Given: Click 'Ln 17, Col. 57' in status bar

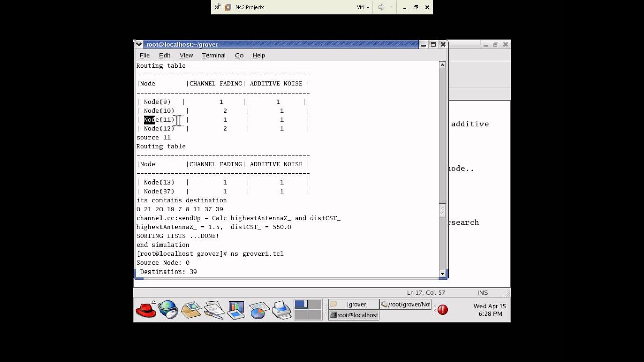Looking at the screenshot, I should (x=426, y=292).
